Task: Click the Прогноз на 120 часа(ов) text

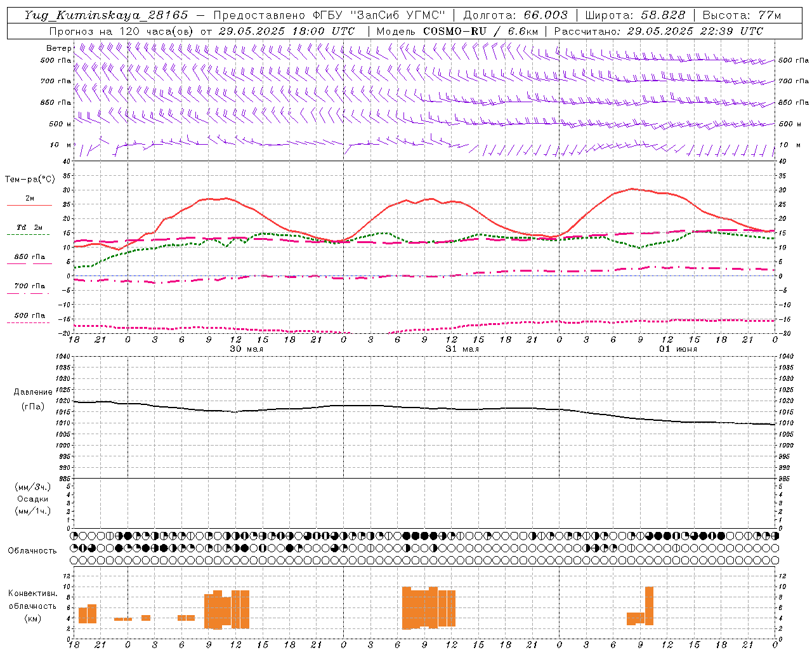Action: tap(122, 31)
